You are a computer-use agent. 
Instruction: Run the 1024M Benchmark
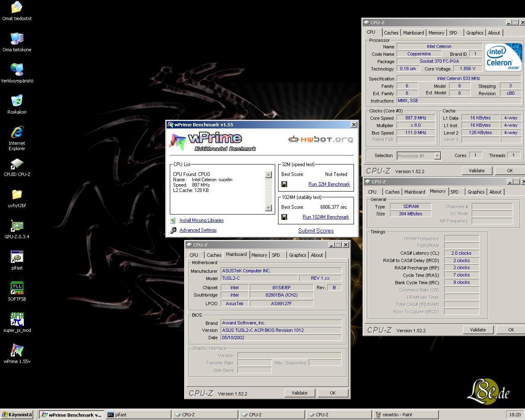[326, 217]
